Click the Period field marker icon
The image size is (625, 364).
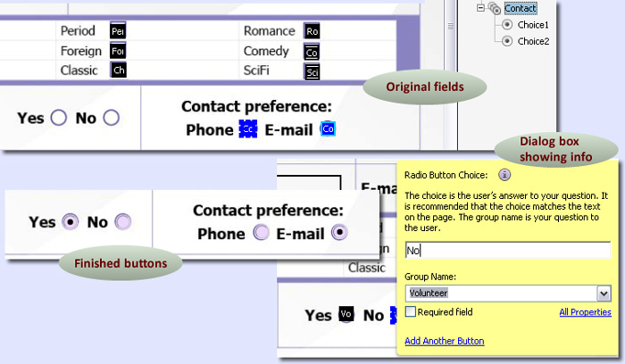(118, 31)
